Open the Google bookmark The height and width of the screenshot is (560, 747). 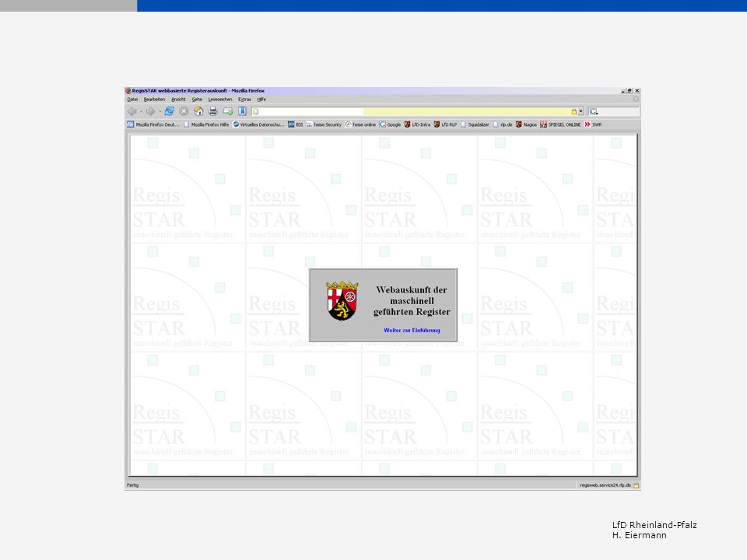(x=390, y=124)
